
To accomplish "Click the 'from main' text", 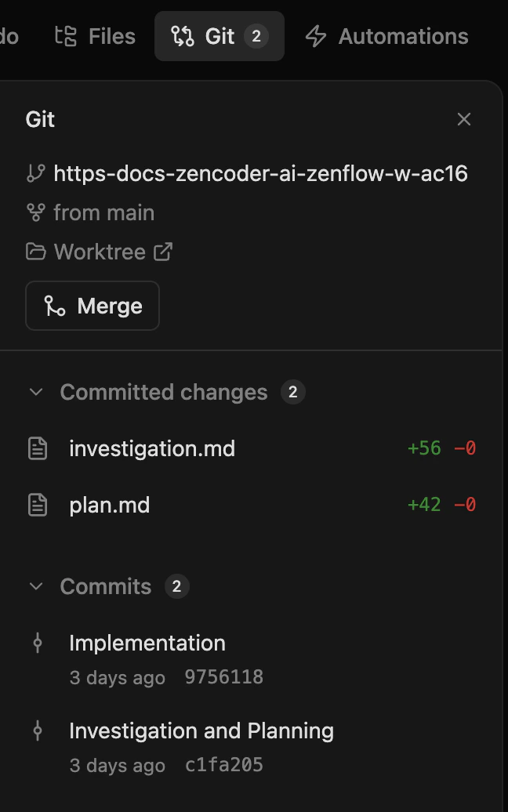I will [104, 213].
